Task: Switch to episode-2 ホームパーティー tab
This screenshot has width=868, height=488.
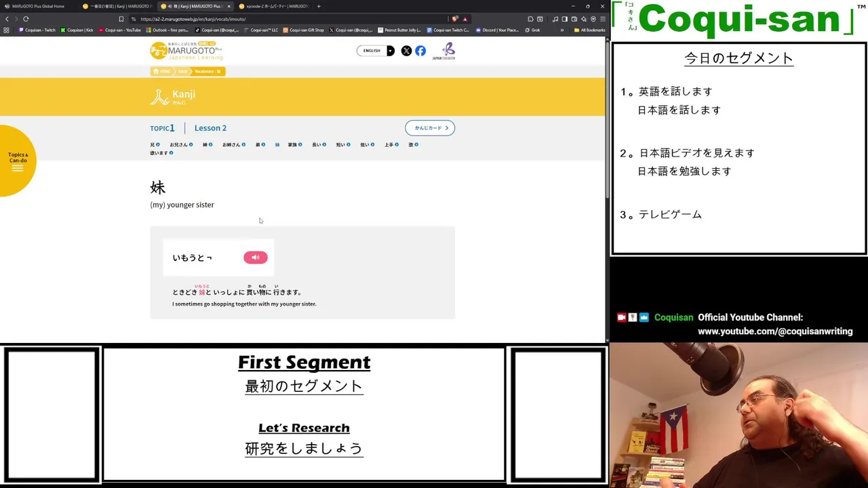Action: tap(273, 6)
